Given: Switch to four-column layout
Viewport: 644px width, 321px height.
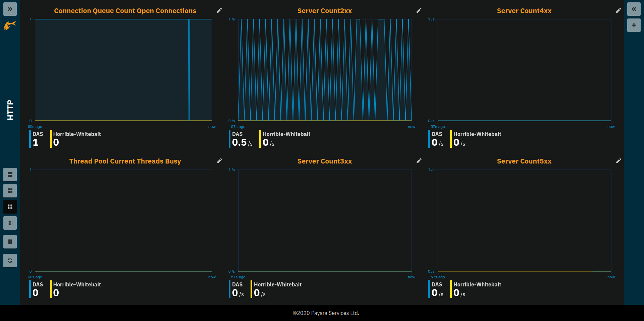Looking at the screenshot, I should pos(10,223).
